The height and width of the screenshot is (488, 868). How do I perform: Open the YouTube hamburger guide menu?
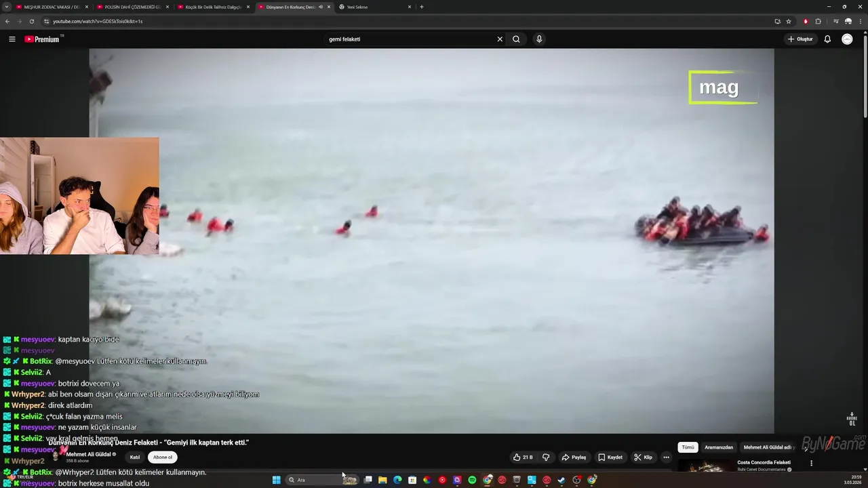coord(12,39)
